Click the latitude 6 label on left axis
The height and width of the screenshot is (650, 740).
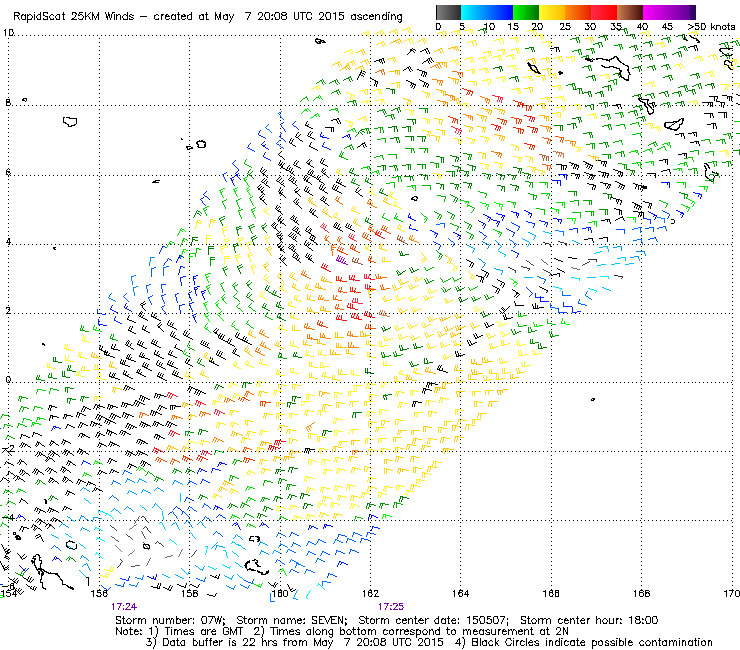[x=8, y=172]
